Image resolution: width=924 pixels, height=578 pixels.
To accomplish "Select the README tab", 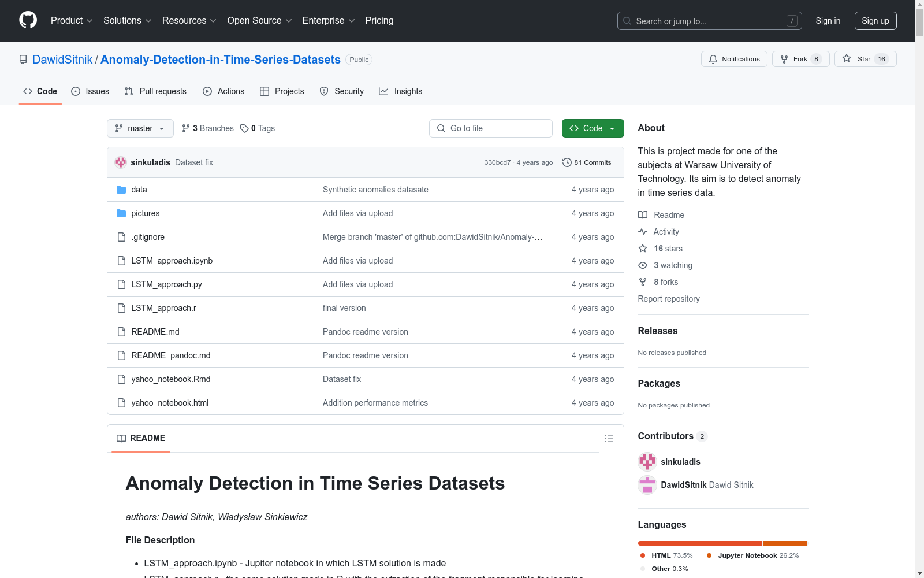I will [x=141, y=438].
